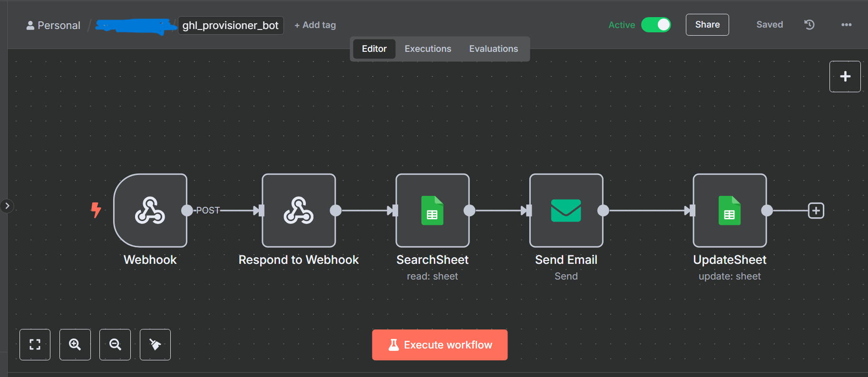This screenshot has width=868, height=377.
Task: Tidy up the workflow nodes
Action: (155, 344)
